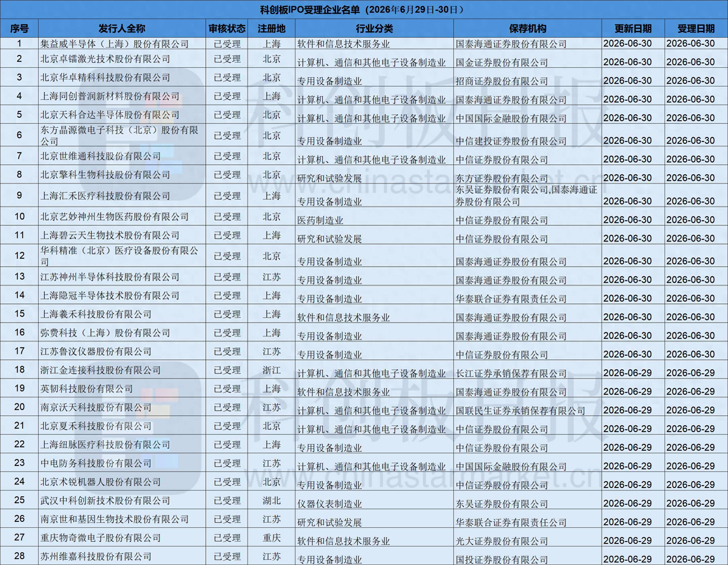Select 上海羲禾科技股份有限公司 cell
Screen dimensions: 728x565
click(x=122, y=314)
